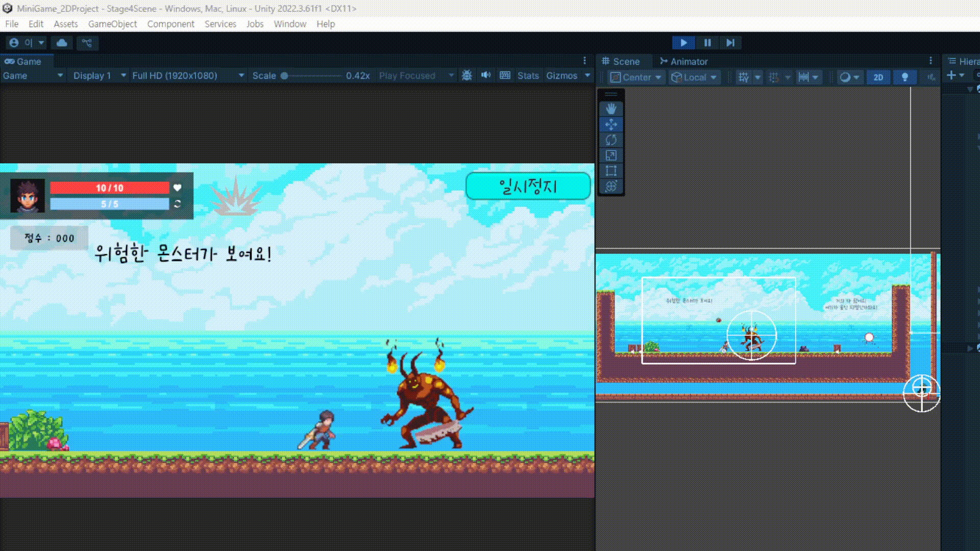
Task: Open the Center pivot mode dropdown
Action: coord(636,77)
